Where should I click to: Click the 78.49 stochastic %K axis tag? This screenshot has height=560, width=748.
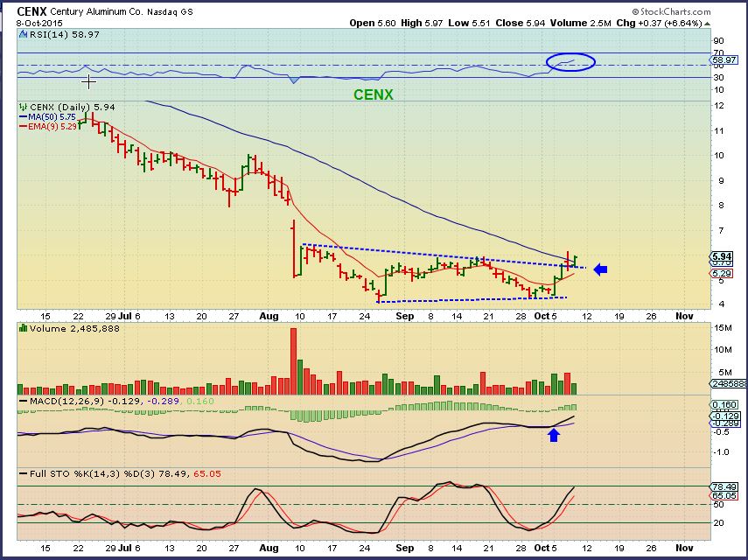pyautogui.click(x=724, y=487)
